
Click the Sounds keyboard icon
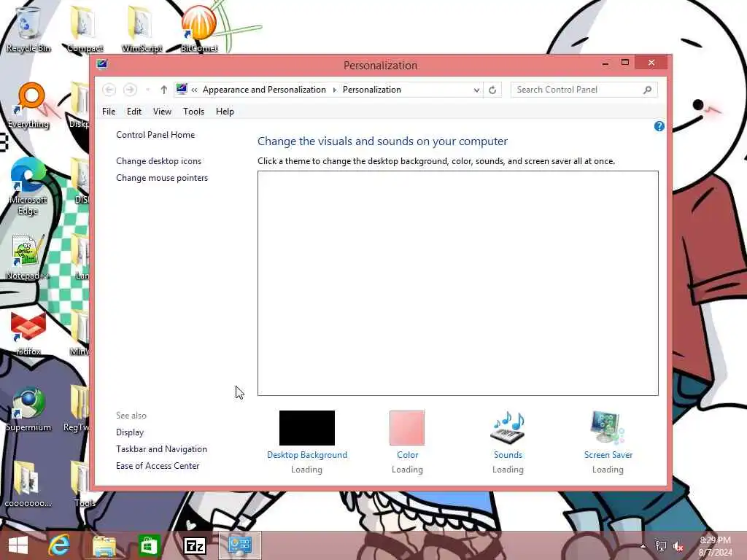click(508, 427)
